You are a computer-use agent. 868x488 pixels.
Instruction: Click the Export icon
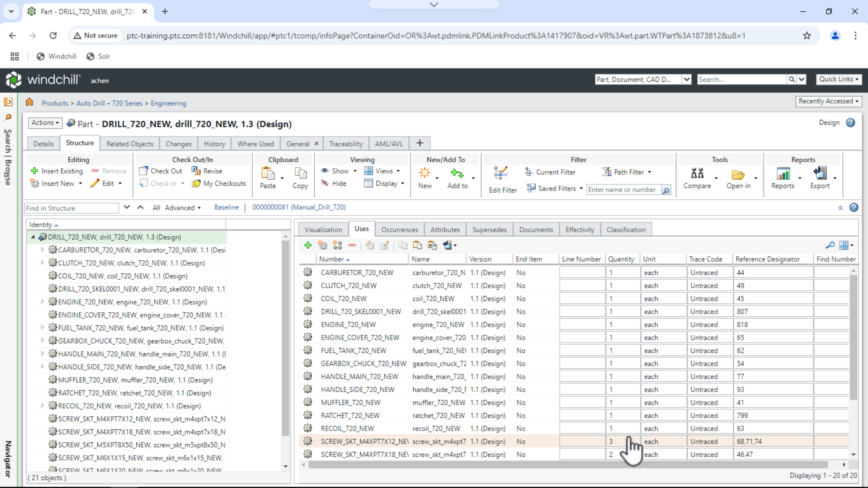pos(820,174)
